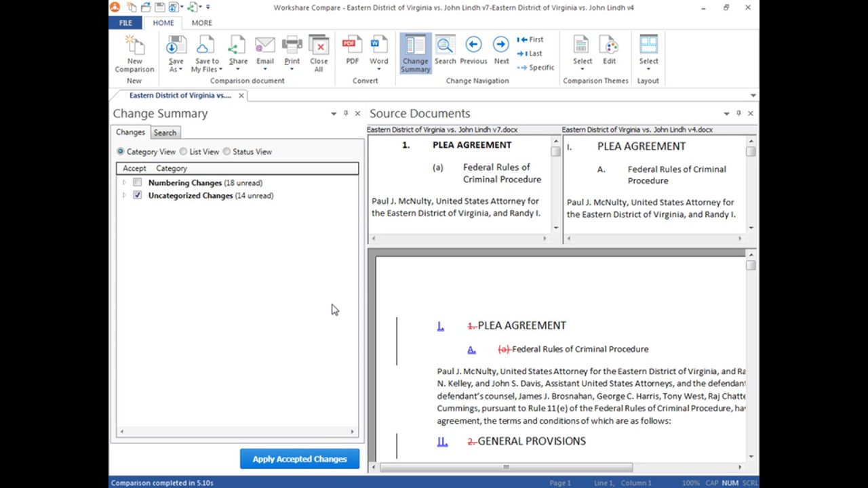Select Status View radio button
This screenshot has width=868, height=488.
(226, 152)
